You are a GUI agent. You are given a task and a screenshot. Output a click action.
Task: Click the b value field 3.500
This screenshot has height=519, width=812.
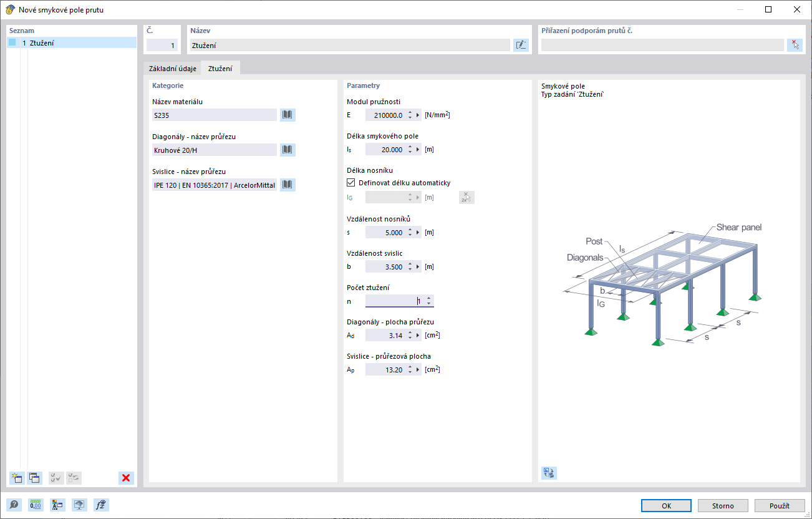click(x=385, y=267)
